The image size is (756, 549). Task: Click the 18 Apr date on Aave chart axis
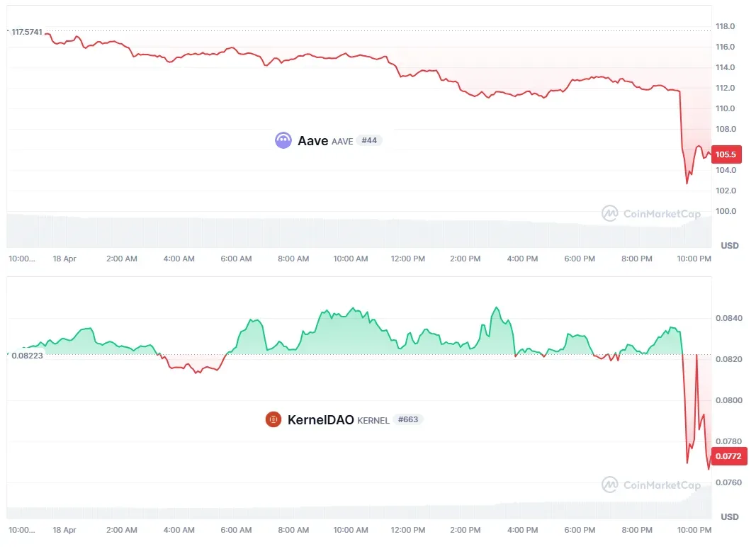coord(64,259)
